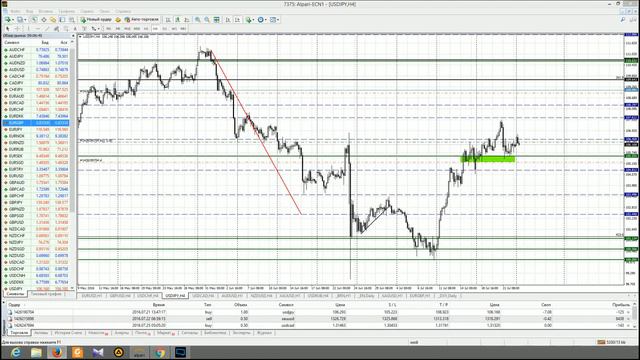The height and width of the screenshot is (360, 640).
Task: Open Google Chrome from the taskbar
Action: 160,352
